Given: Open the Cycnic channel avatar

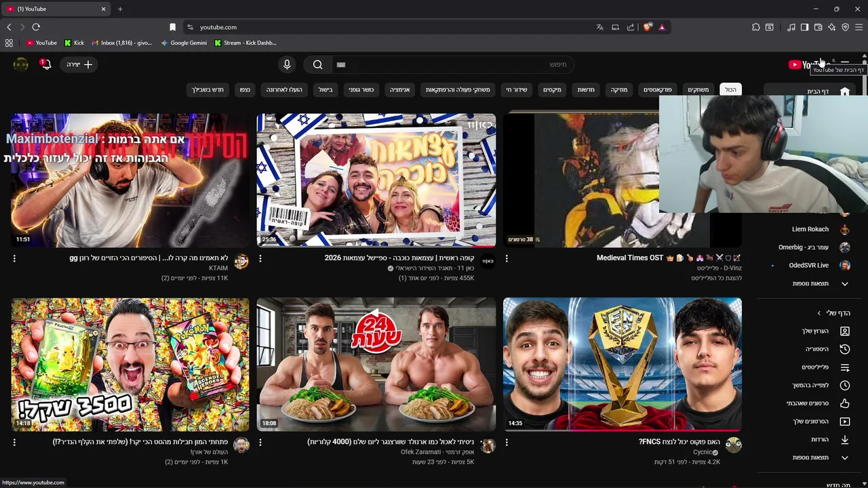Looking at the screenshot, I should click(734, 445).
